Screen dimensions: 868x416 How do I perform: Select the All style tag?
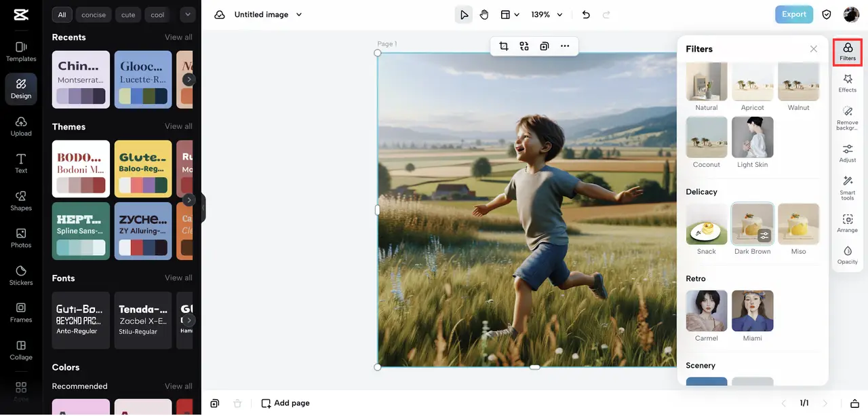[62, 15]
